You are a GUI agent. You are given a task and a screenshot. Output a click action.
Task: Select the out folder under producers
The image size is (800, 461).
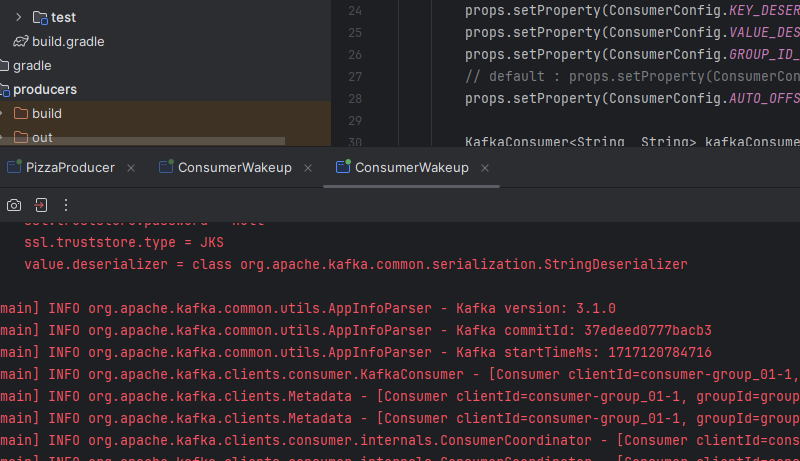click(x=42, y=137)
